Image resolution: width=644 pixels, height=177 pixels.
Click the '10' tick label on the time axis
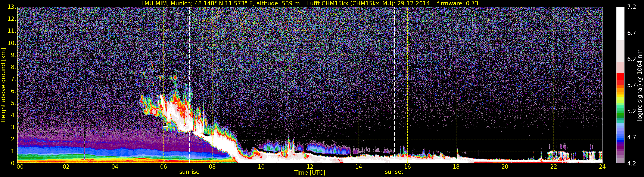pyautogui.click(x=261, y=167)
